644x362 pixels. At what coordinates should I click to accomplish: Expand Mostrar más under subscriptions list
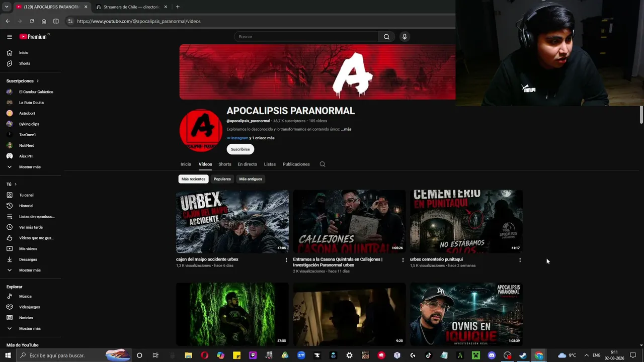tap(30, 167)
